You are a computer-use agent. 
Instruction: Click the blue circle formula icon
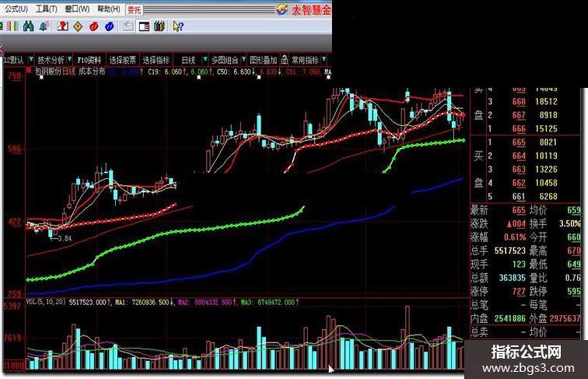tap(109, 26)
